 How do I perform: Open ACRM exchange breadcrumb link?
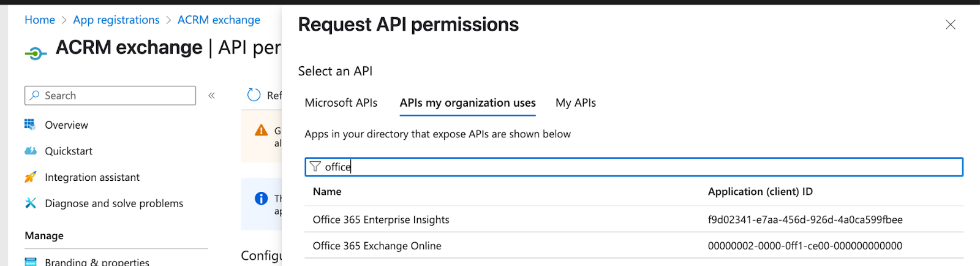[219, 20]
